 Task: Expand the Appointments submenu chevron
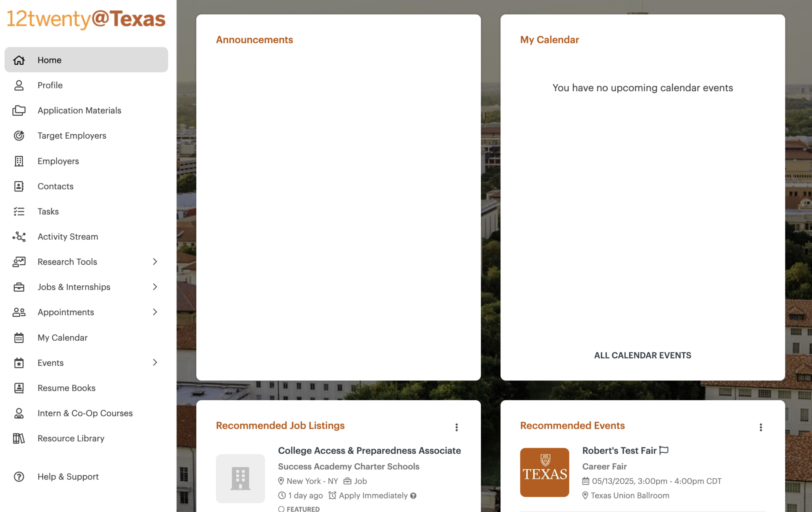[155, 312]
